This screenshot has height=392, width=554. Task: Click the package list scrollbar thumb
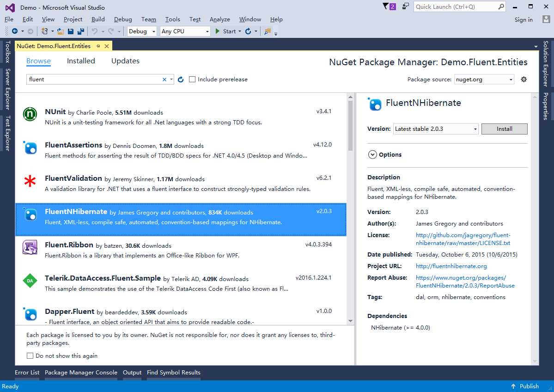350,126
